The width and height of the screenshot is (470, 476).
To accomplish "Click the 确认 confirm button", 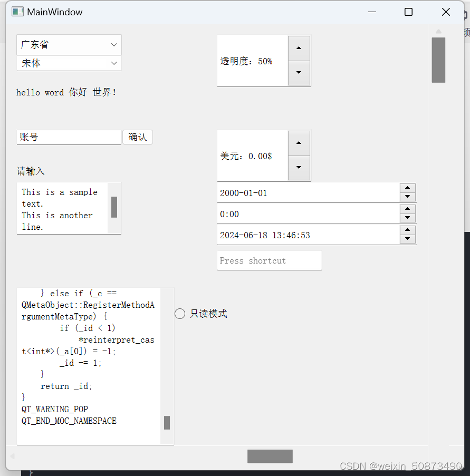I will click(x=137, y=137).
